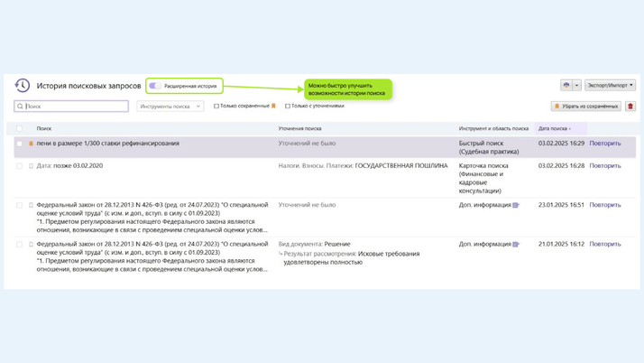Enable Только сохраненные checkbox
The height and width of the screenshot is (363, 644).
coord(216,106)
